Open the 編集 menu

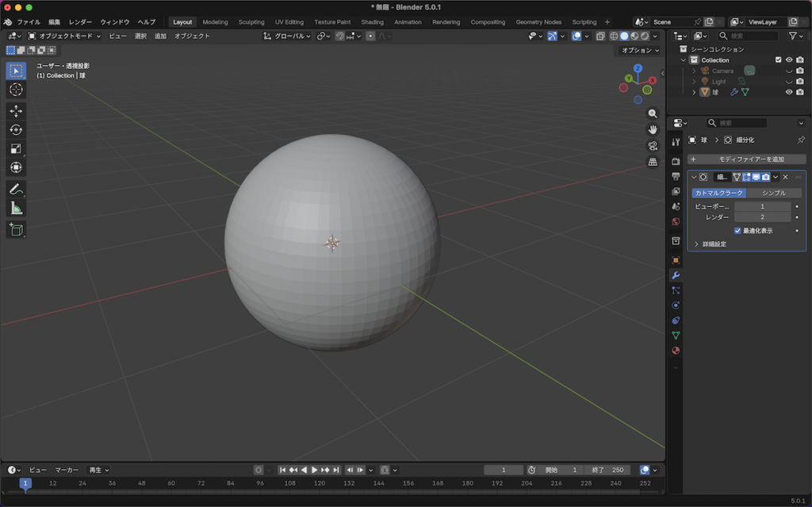[x=54, y=22]
